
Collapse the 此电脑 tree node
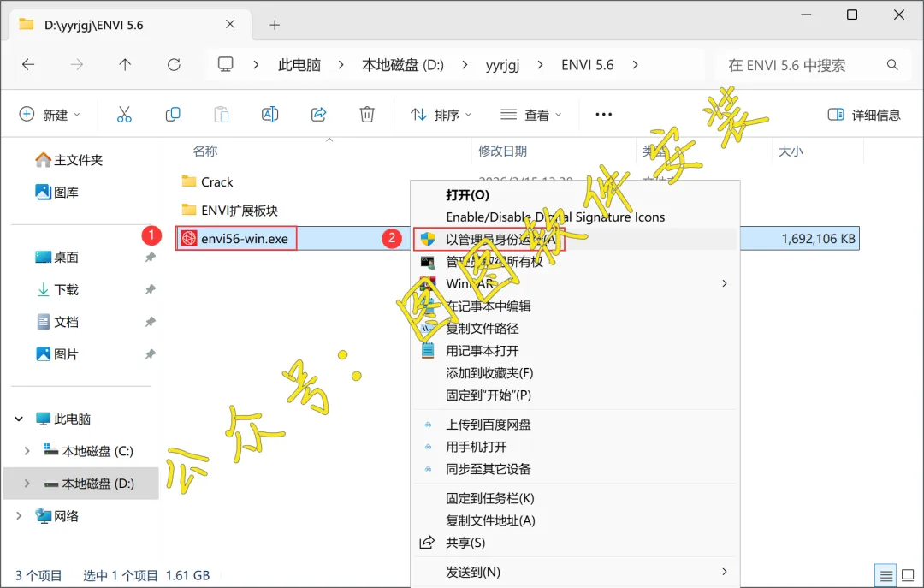(19, 419)
